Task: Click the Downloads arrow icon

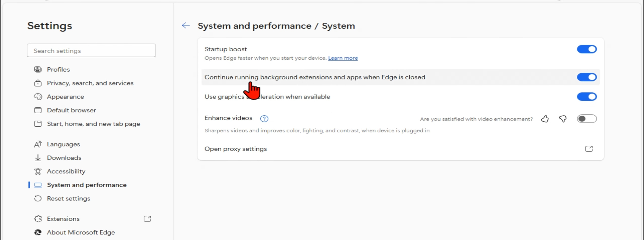Action: (x=38, y=158)
